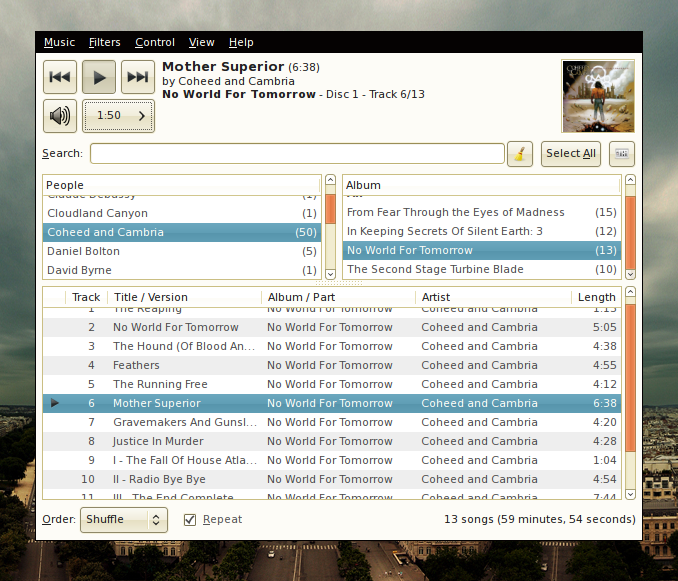
Task: Select David Byrne in People list
Action: (x=182, y=270)
